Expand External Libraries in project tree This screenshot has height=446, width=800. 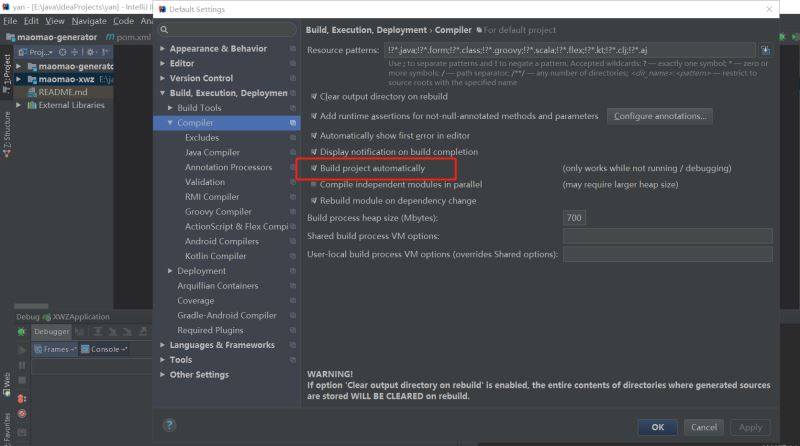point(19,105)
